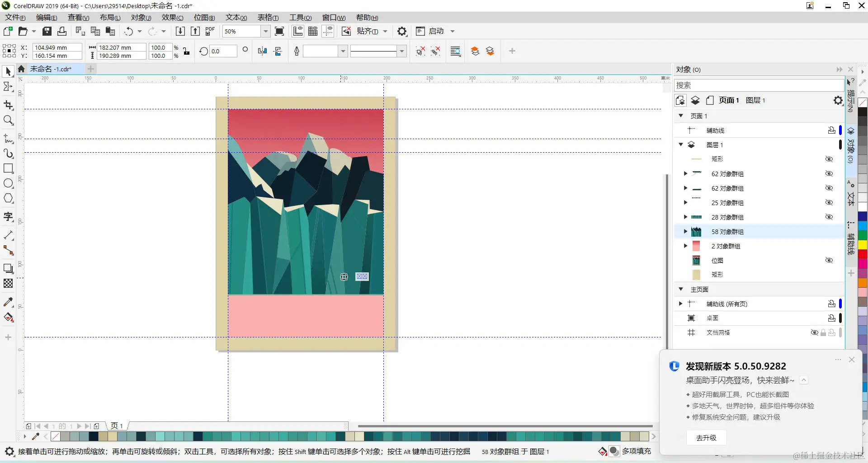Screen dimensions: 868x463
Task: Select the Text tool
Action: tap(8, 217)
